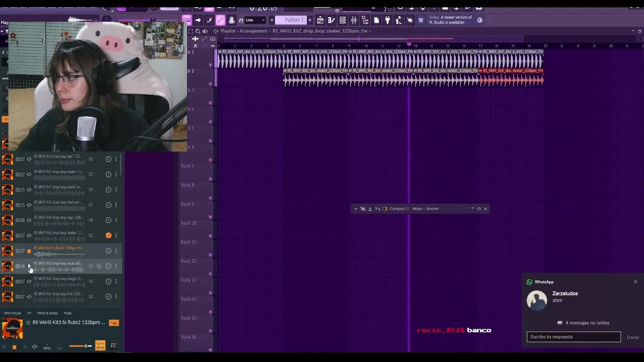Screen dimensions: 644x362
Task: Select the bongo loop sample row
Action: point(60,281)
